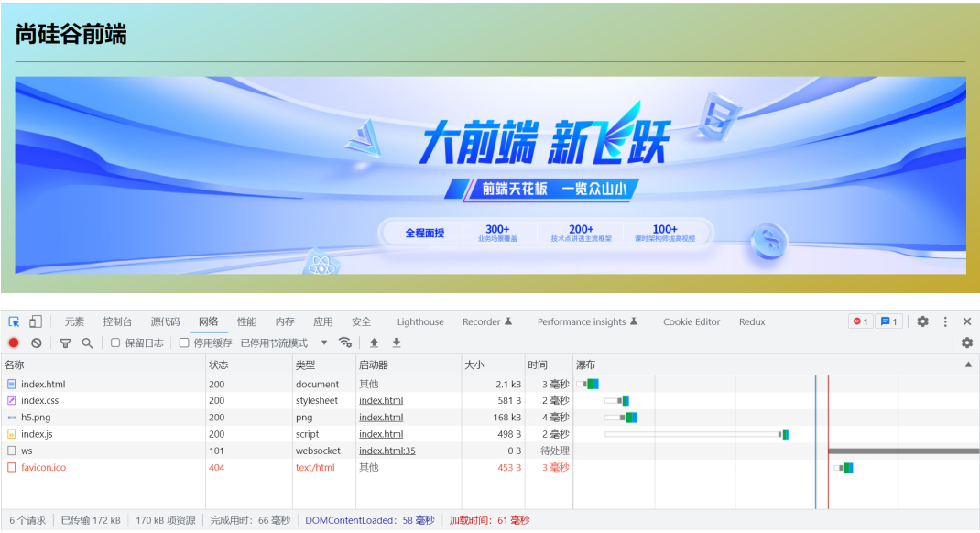This screenshot has width=980, height=533.
Task: Enable the 保留日志 checkbox
Action: (x=115, y=343)
